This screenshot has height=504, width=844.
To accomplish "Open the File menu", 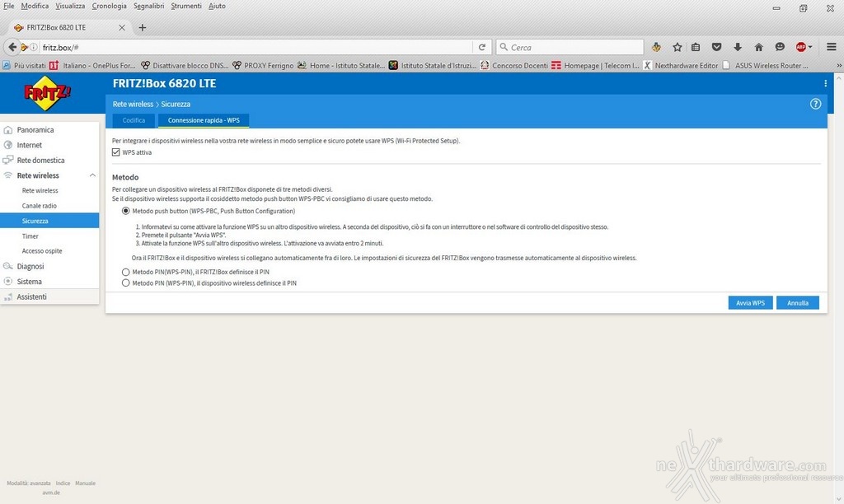I will (8, 6).
